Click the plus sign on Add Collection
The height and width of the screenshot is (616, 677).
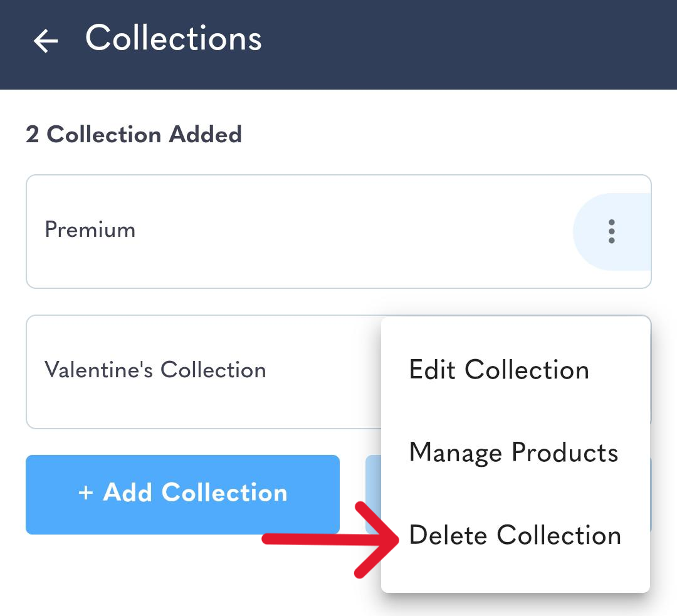click(x=85, y=493)
